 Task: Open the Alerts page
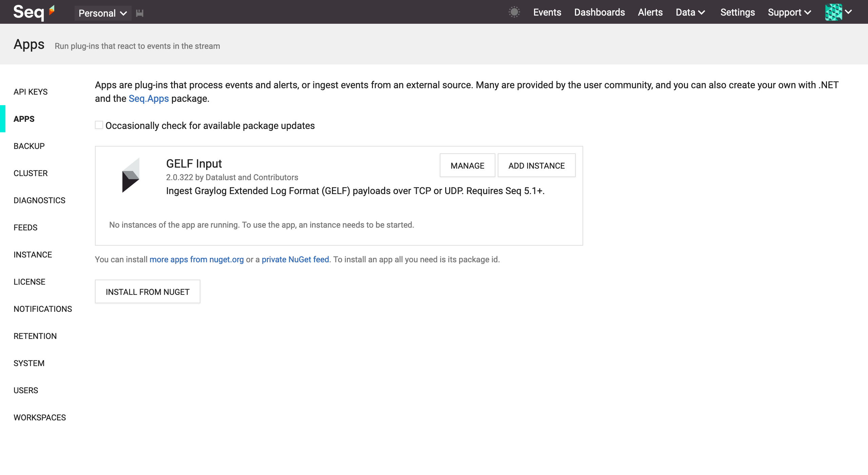pos(650,12)
